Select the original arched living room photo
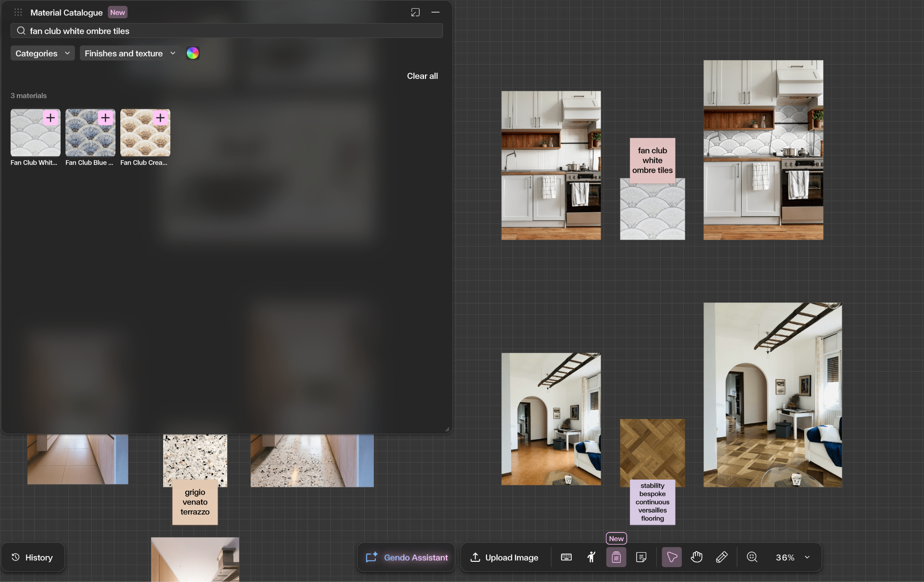Screen dimensions: 924x582 click(551, 419)
